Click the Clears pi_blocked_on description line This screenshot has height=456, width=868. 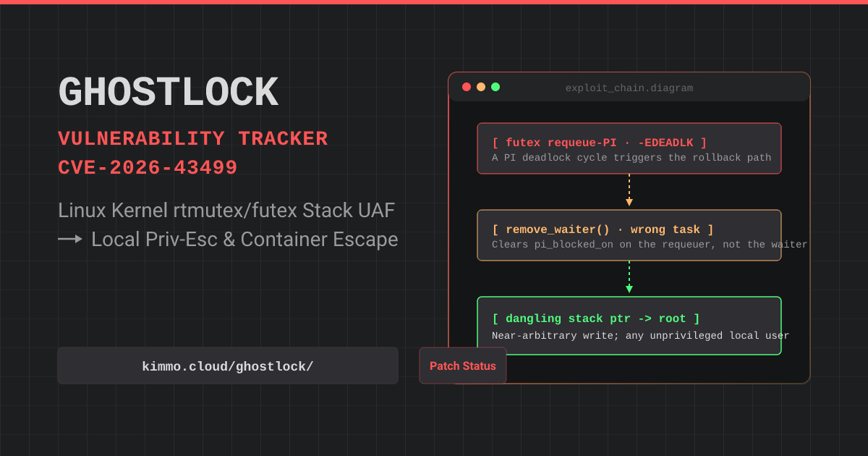point(650,245)
